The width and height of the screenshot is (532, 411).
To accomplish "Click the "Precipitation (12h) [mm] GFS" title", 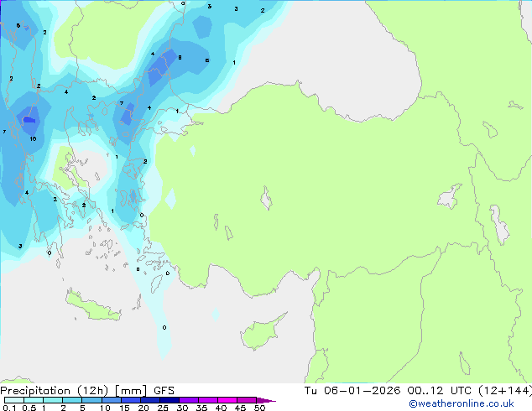I will pyautogui.click(x=87, y=391).
